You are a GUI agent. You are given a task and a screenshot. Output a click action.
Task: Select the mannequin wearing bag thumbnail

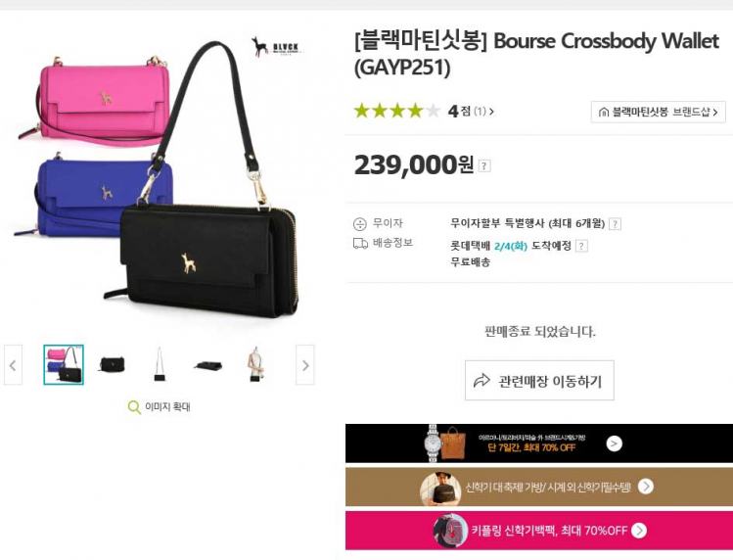pyautogui.click(x=255, y=364)
